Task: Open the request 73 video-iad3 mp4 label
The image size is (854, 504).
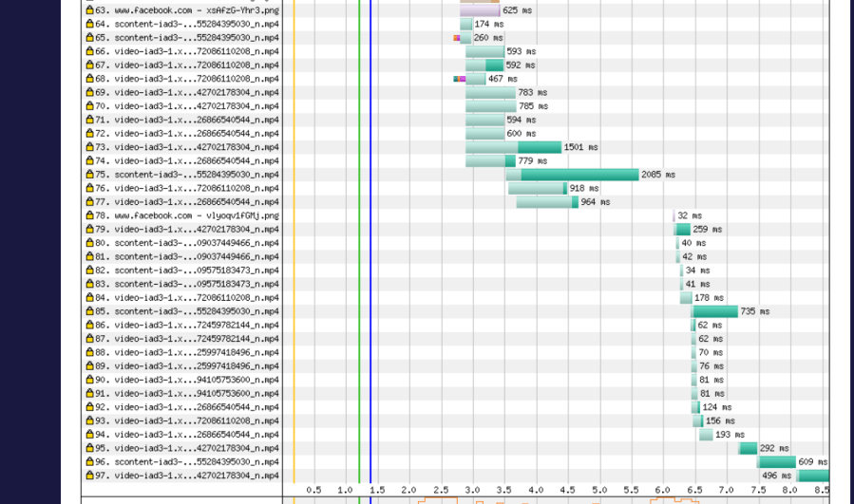Action: coord(196,147)
